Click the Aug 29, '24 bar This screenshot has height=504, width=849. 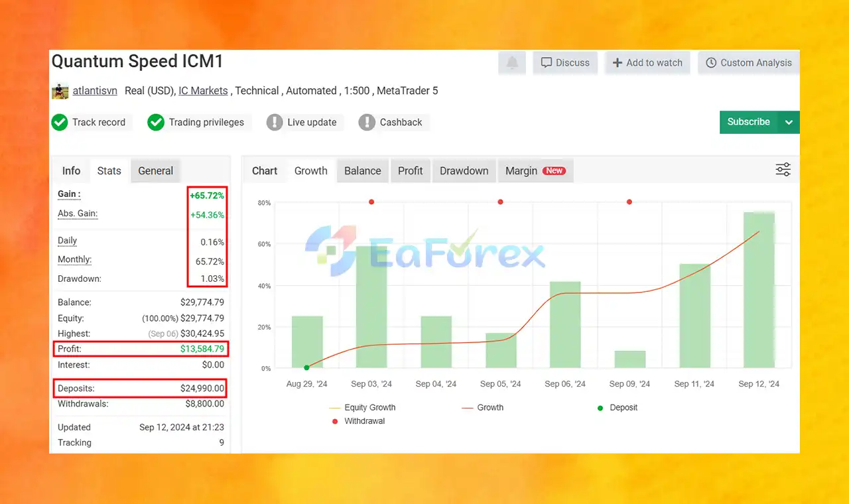[307, 342]
